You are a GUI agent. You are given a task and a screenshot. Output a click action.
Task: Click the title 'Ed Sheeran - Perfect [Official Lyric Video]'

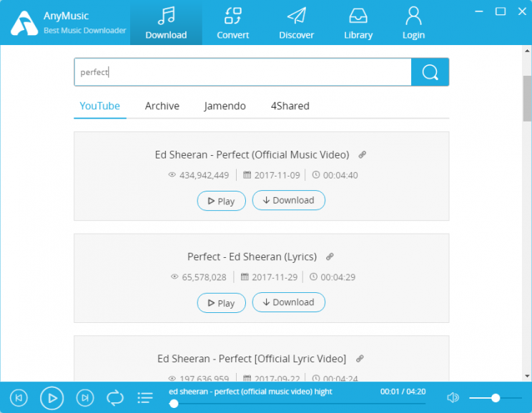pyautogui.click(x=252, y=359)
